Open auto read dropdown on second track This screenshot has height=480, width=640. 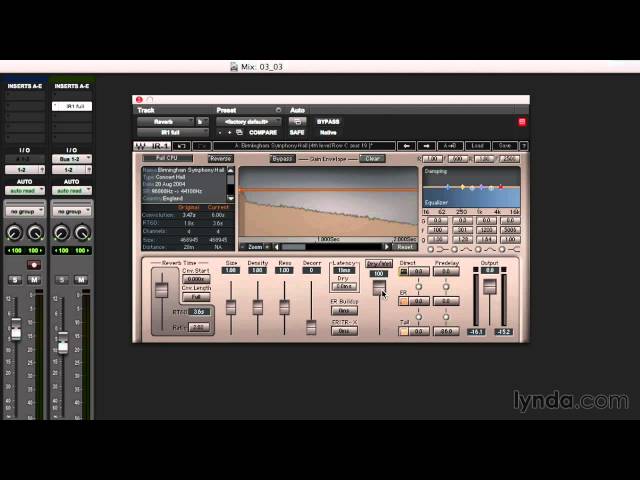point(71,191)
